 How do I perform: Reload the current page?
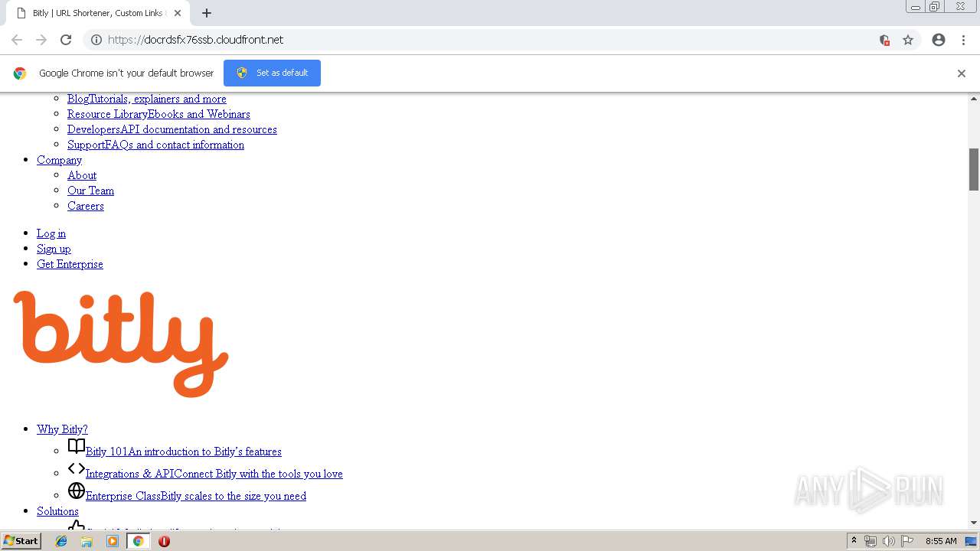[66, 40]
